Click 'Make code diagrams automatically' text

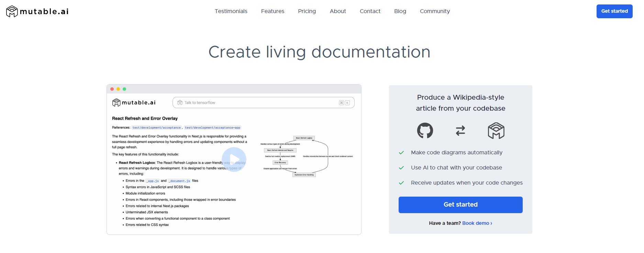click(x=456, y=153)
